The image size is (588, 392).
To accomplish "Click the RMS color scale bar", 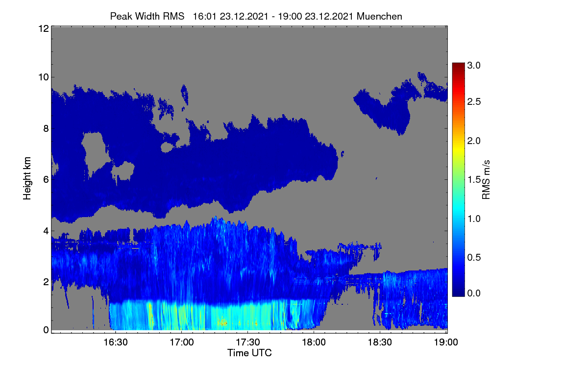I will (458, 179).
